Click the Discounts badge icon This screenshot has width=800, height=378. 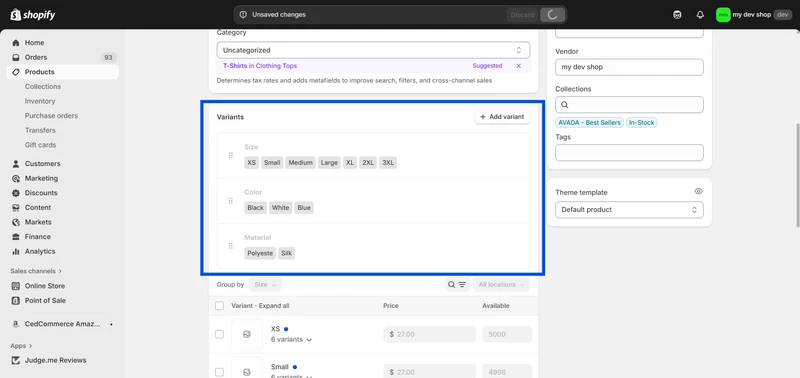click(16, 193)
